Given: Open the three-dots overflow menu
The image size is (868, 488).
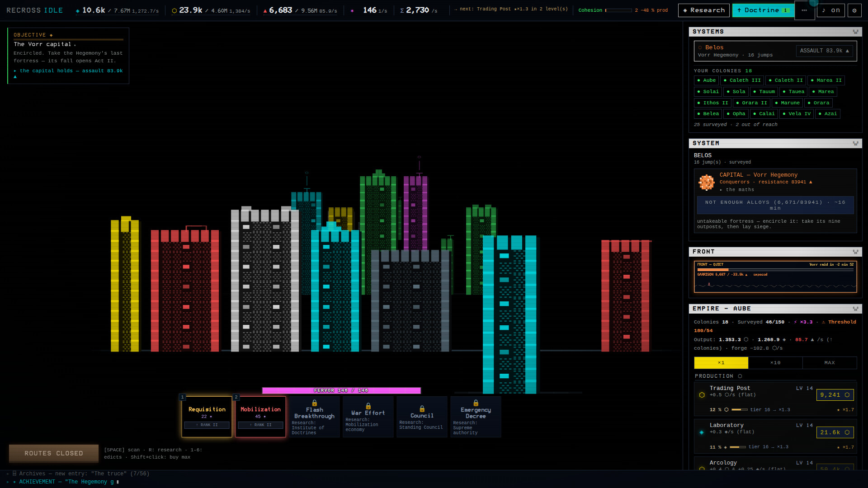Looking at the screenshot, I should click(804, 10).
